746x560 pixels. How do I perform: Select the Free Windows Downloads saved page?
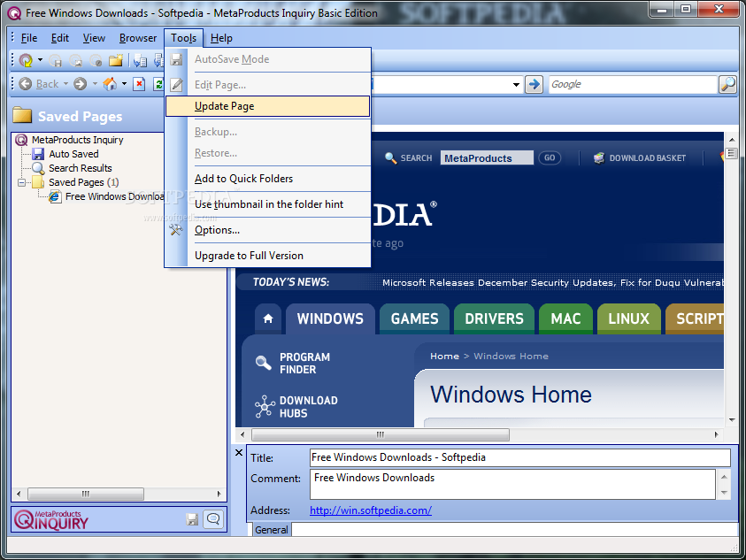click(115, 197)
